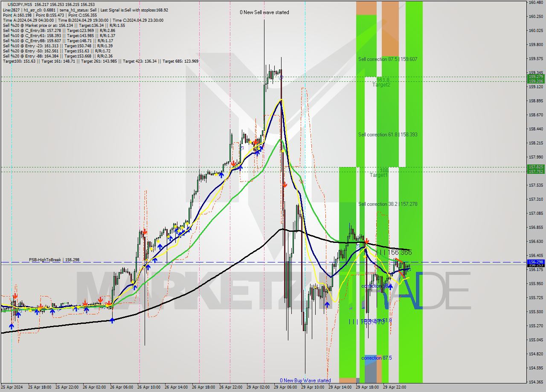
Task: Click the 158.440 price axis value
Action: pyautogui.click(x=536, y=129)
